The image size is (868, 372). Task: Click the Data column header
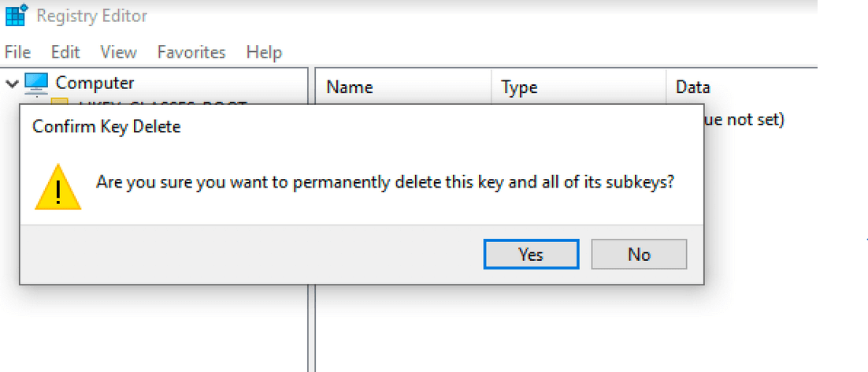(693, 87)
